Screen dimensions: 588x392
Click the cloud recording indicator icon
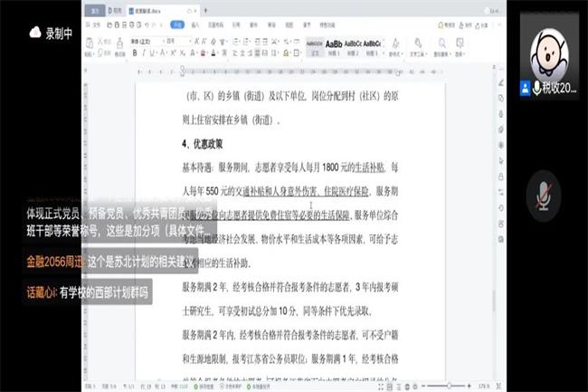coord(35,33)
